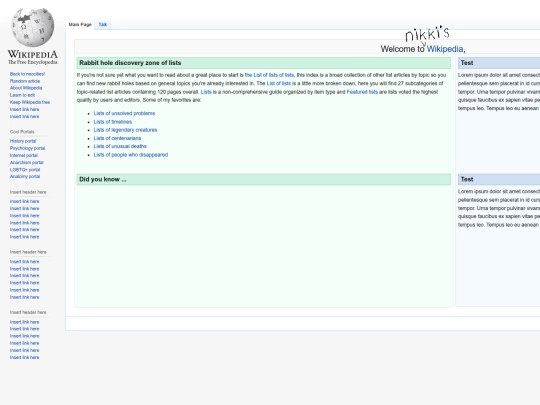The image size is (540, 405).
Task: Open Lists of centenarians
Action: (x=117, y=138)
